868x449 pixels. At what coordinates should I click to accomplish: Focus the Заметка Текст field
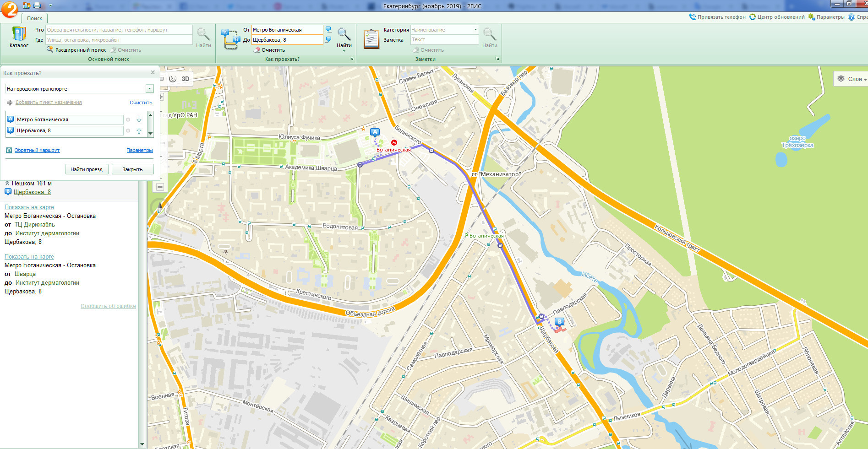[x=444, y=40]
